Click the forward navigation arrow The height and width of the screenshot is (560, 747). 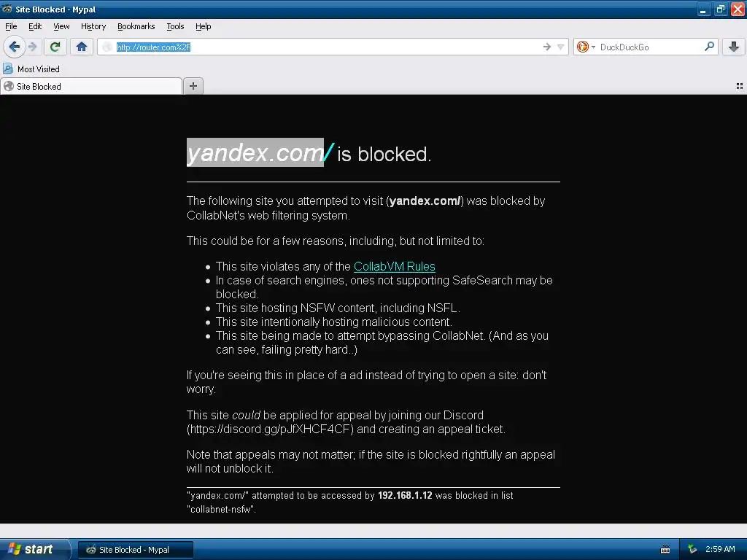[x=33, y=47]
